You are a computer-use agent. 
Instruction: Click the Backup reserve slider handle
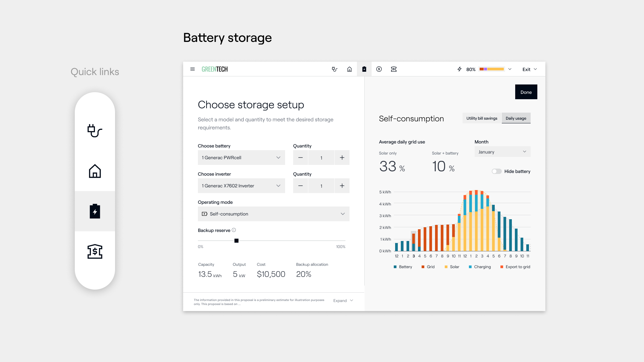236,241
